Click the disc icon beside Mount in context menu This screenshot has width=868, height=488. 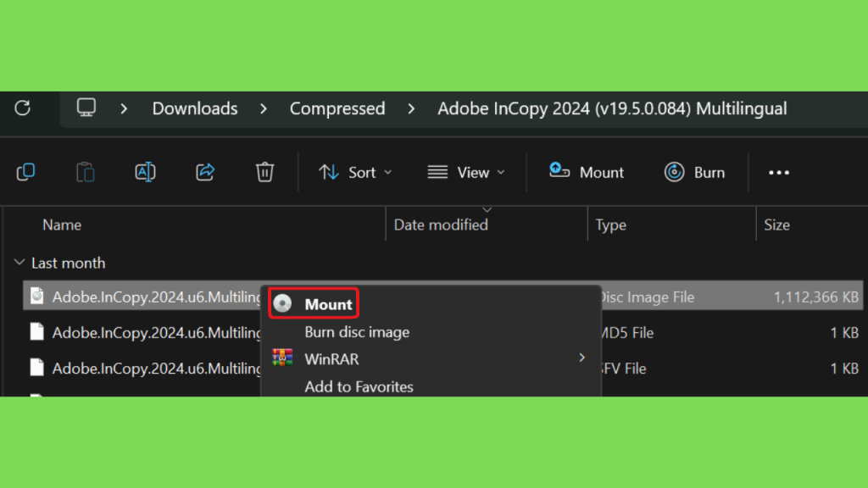282,304
